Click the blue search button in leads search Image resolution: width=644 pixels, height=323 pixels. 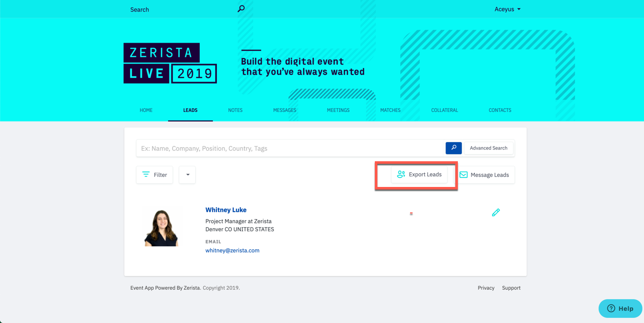[x=453, y=148]
